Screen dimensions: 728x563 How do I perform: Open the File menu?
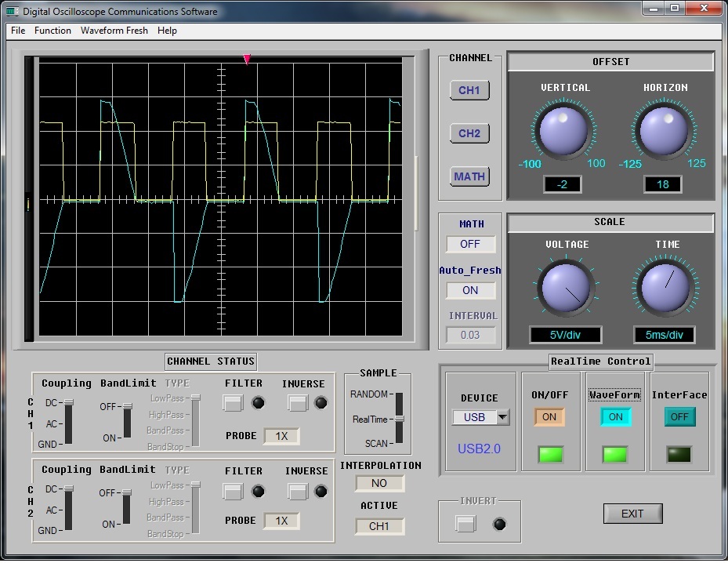tap(18, 31)
